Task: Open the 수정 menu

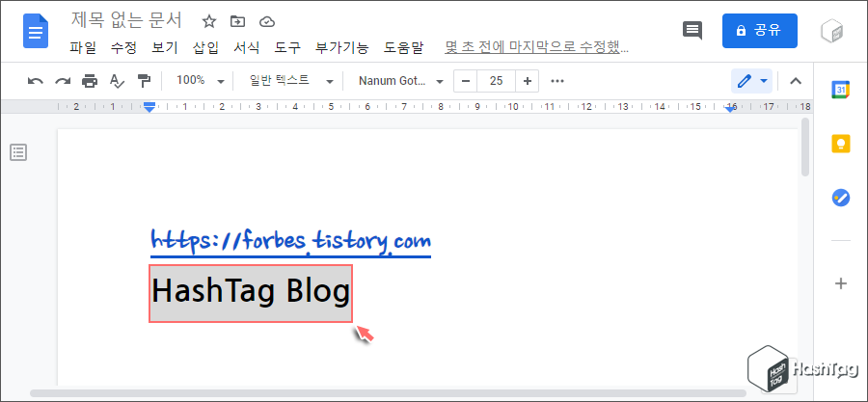Action: pyautogui.click(x=123, y=48)
